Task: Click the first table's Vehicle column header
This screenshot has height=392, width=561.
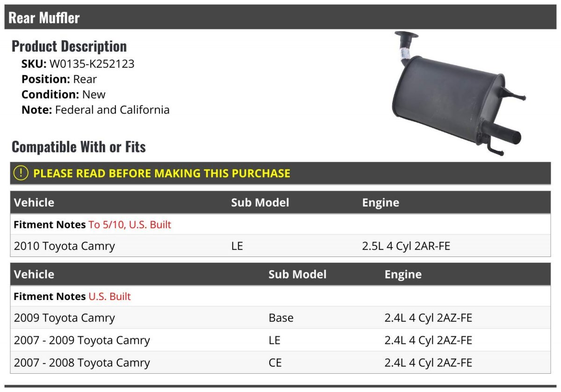Action: click(34, 202)
